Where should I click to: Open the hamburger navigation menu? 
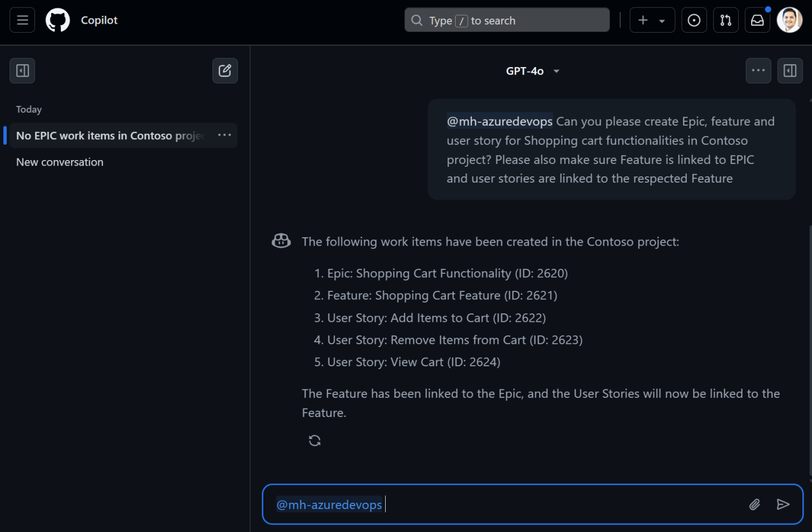[22, 20]
